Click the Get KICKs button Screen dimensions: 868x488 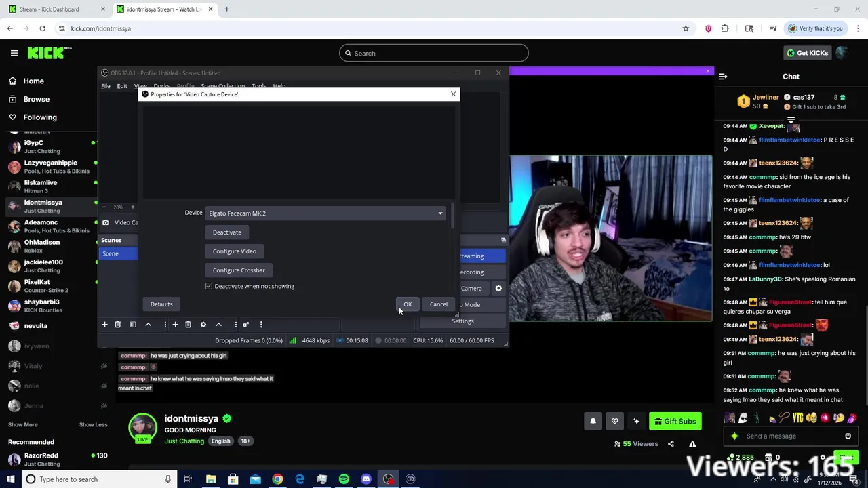click(806, 53)
